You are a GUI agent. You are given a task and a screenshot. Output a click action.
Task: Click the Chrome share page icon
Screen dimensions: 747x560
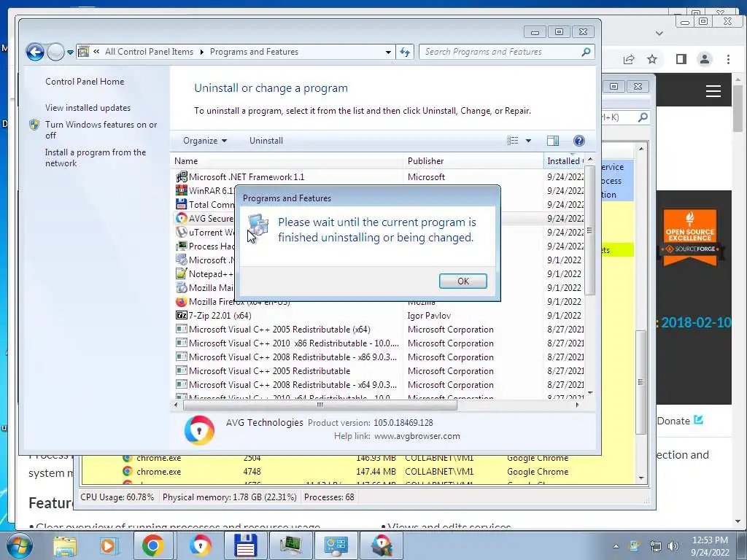point(629,59)
